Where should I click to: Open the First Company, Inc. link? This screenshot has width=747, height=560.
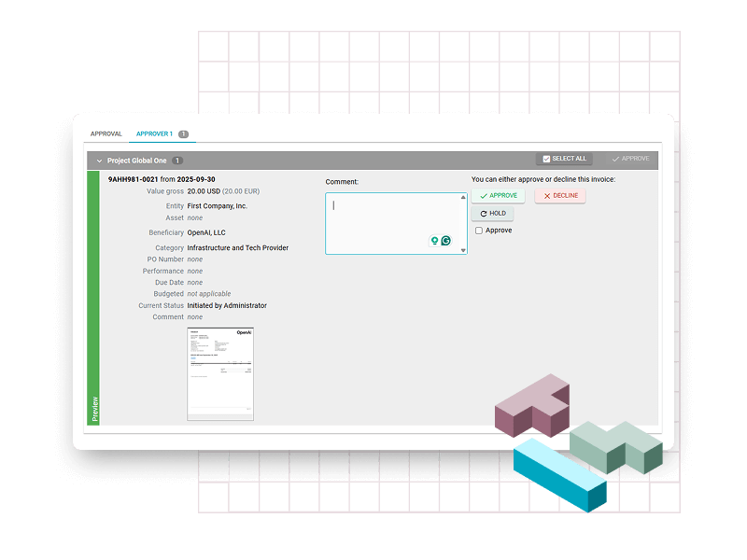point(216,206)
